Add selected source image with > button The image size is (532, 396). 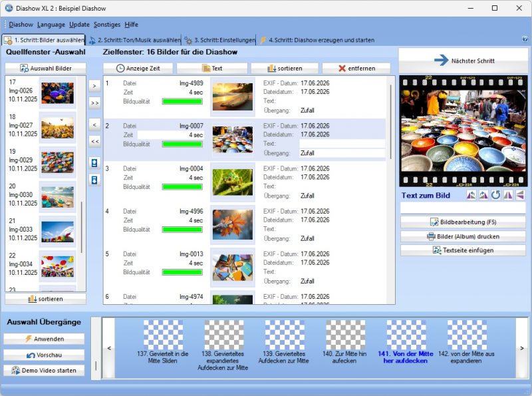pos(94,86)
